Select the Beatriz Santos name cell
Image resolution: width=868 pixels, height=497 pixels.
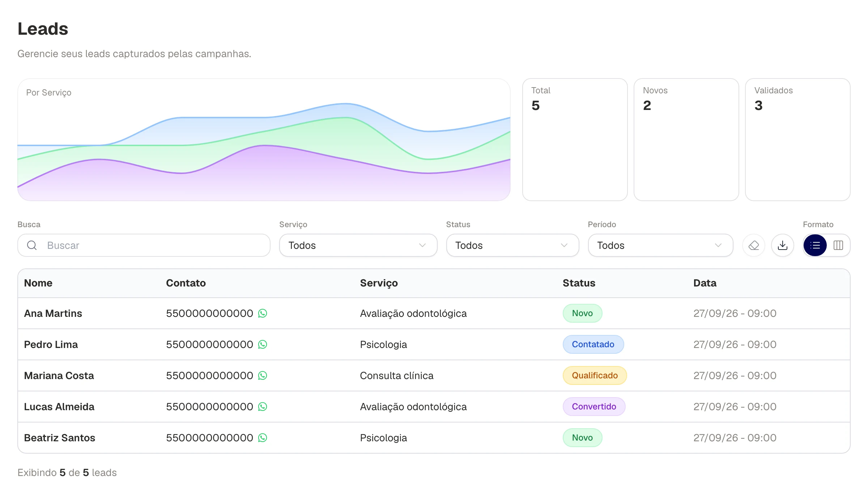[x=60, y=438]
